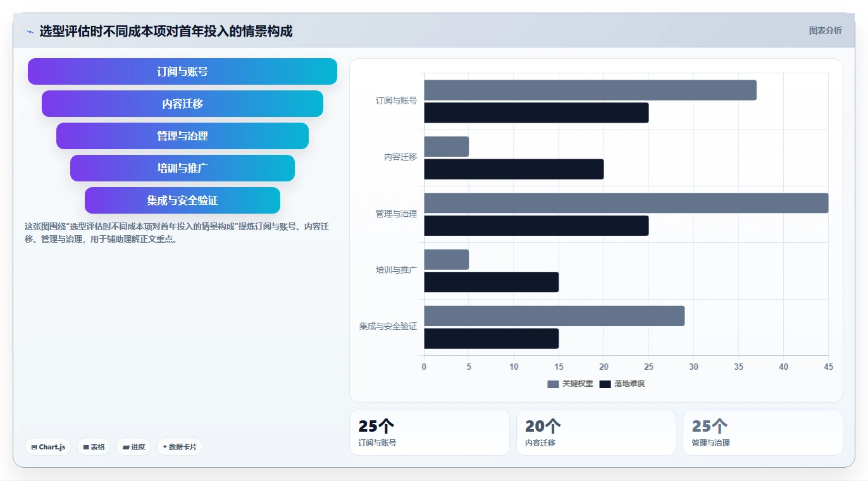868x481 pixels.
Task: Click the 培训与推广 关键权重 gray bar
Action: (447, 260)
